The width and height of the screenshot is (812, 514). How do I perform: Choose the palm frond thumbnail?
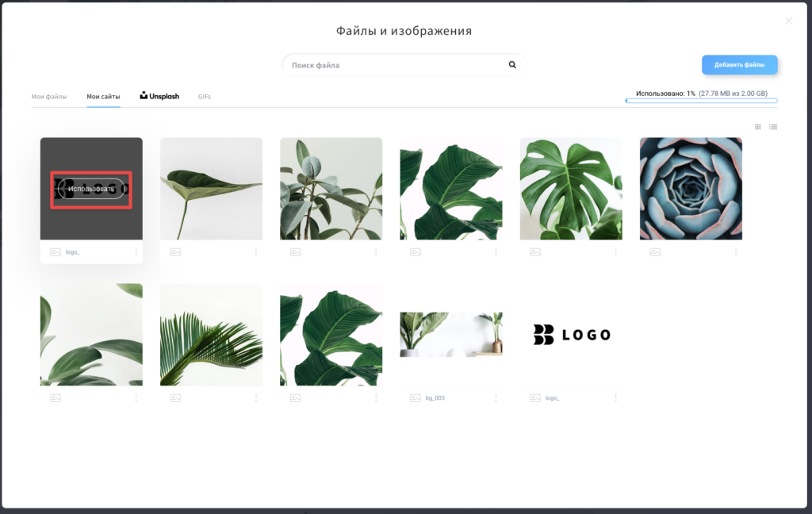tap(211, 335)
